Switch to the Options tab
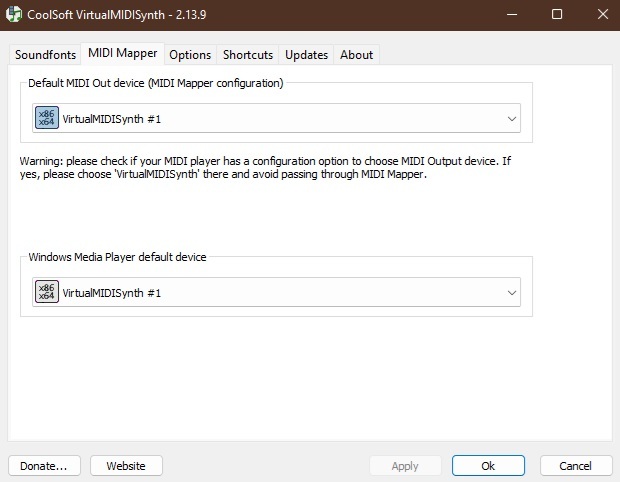The image size is (620, 482). tap(190, 55)
